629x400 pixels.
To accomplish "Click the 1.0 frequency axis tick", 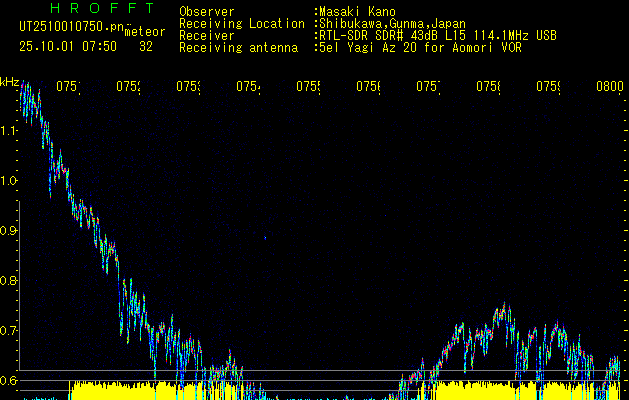I will pyautogui.click(x=9, y=181).
